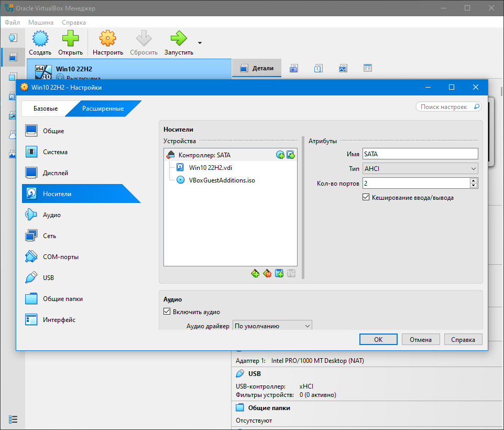The height and width of the screenshot is (430, 504).
Task: Open the Машина menu
Action: click(x=41, y=22)
